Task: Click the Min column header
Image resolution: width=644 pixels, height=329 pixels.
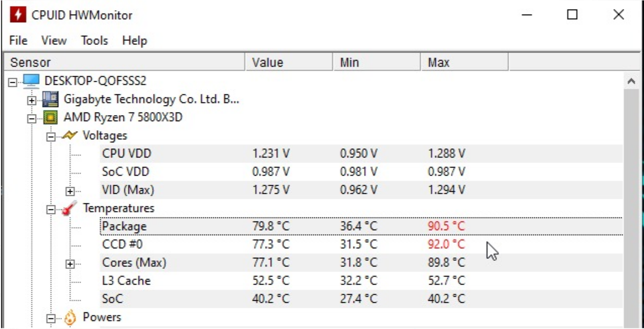Action: (x=377, y=63)
